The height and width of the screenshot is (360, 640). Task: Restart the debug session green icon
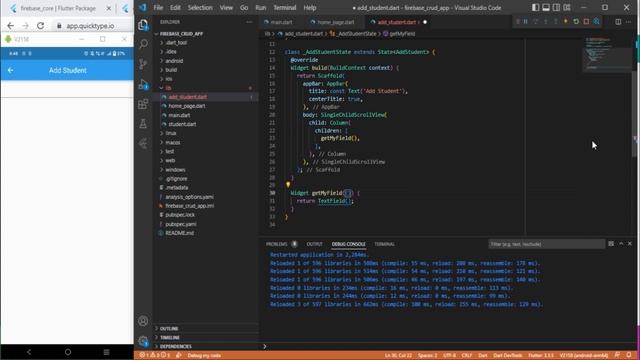tap(576, 22)
